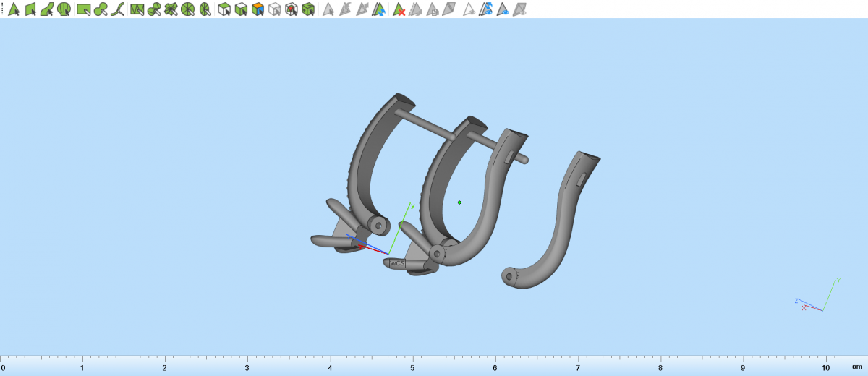The image size is (868, 376).
Task: Select the rectangle selection brush icon
Action: click(x=83, y=9)
